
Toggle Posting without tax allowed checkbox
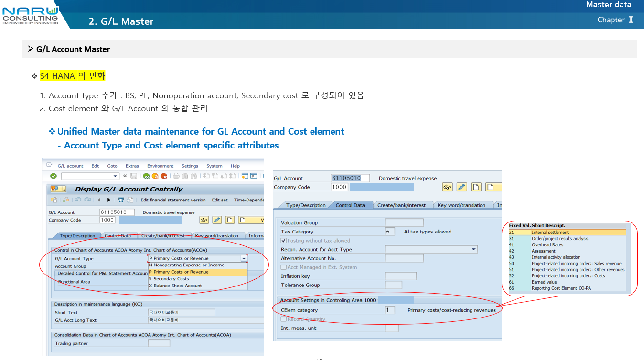pos(284,241)
